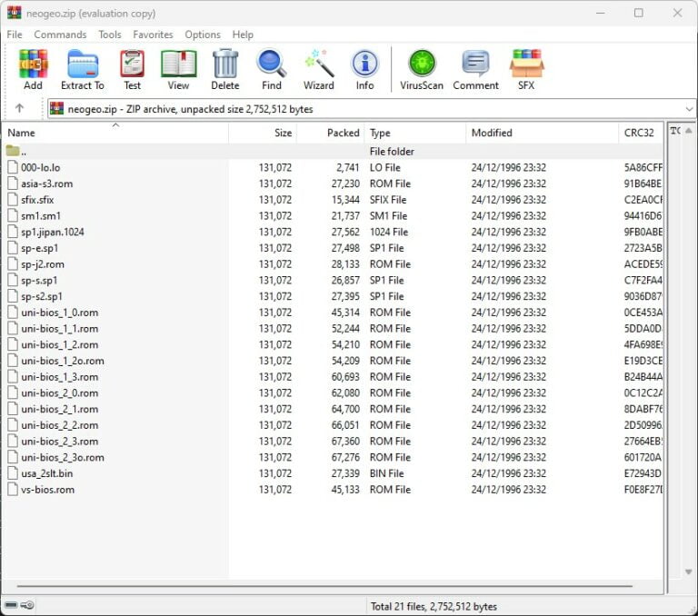The image size is (698, 616).
Task: Open the archive Comment tool
Action: (475, 70)
